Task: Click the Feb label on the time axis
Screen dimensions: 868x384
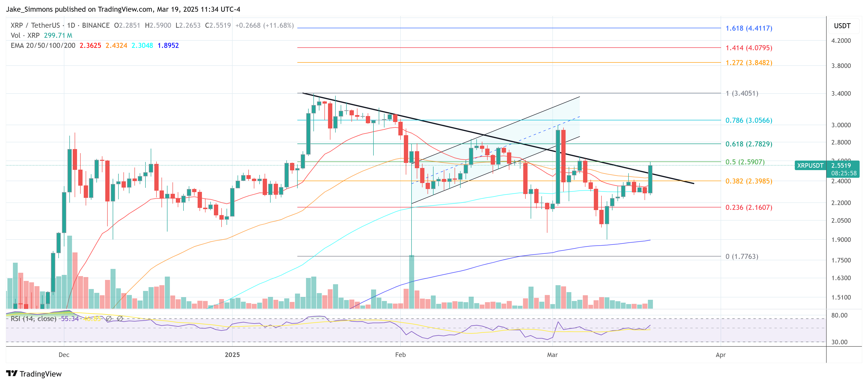Action: 400,355
